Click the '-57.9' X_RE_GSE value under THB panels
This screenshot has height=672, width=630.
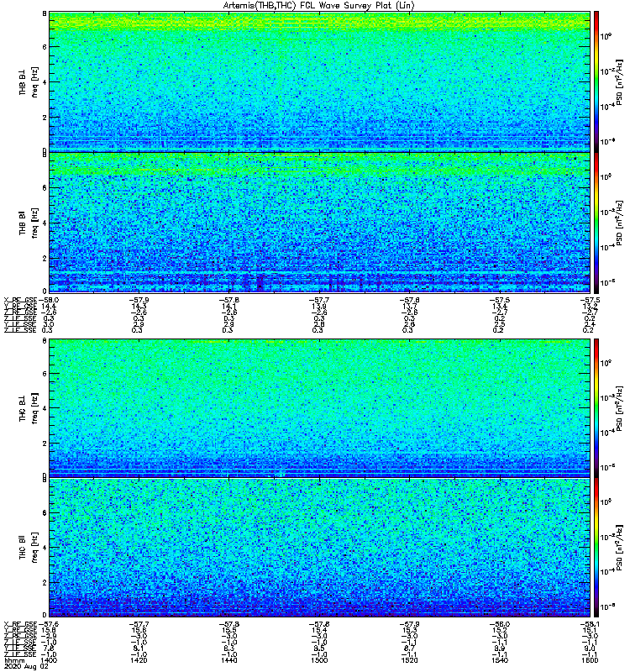click(x=139, y=301)
